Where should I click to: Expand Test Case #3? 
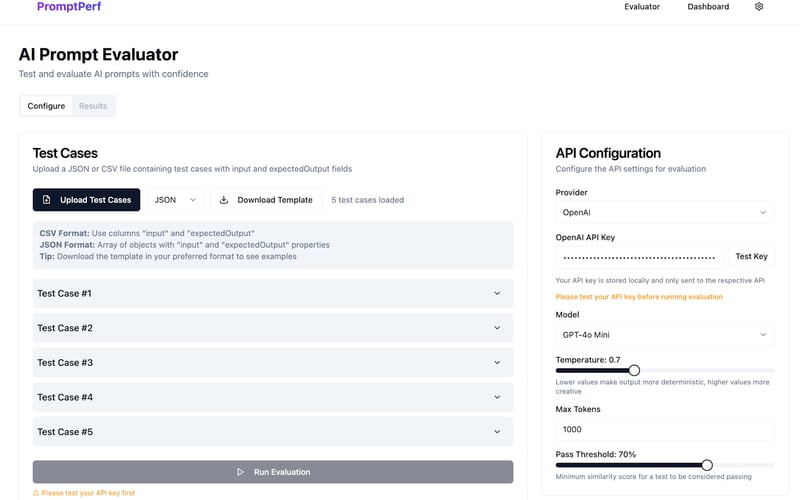click(273, 363)
